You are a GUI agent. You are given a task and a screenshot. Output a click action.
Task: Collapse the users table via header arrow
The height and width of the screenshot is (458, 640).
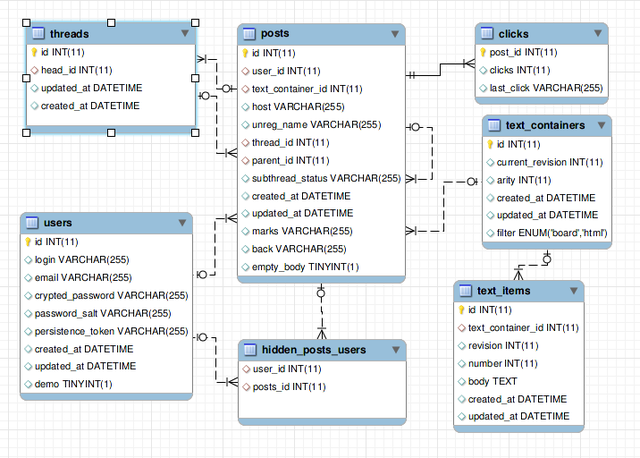(x=181, y=222)
